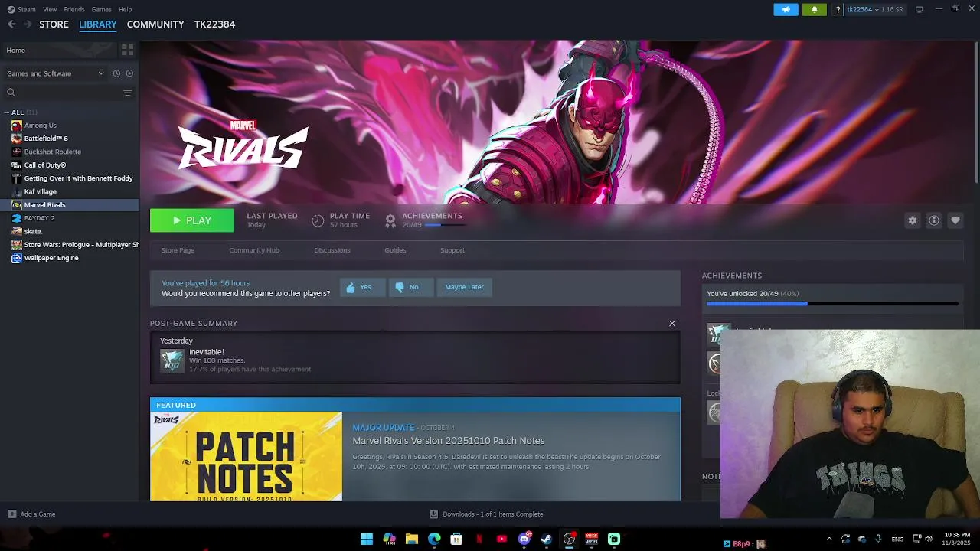Viewport: 980px width, 551px height.
Task: Open the Discussions link
Action: point(332,250)
